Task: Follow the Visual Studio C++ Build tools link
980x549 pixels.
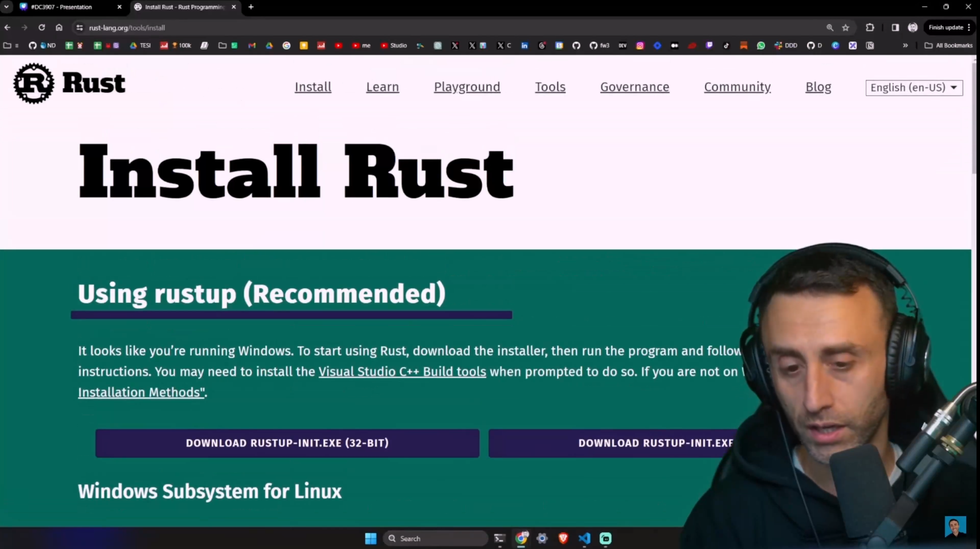Action: pos(402,371)
